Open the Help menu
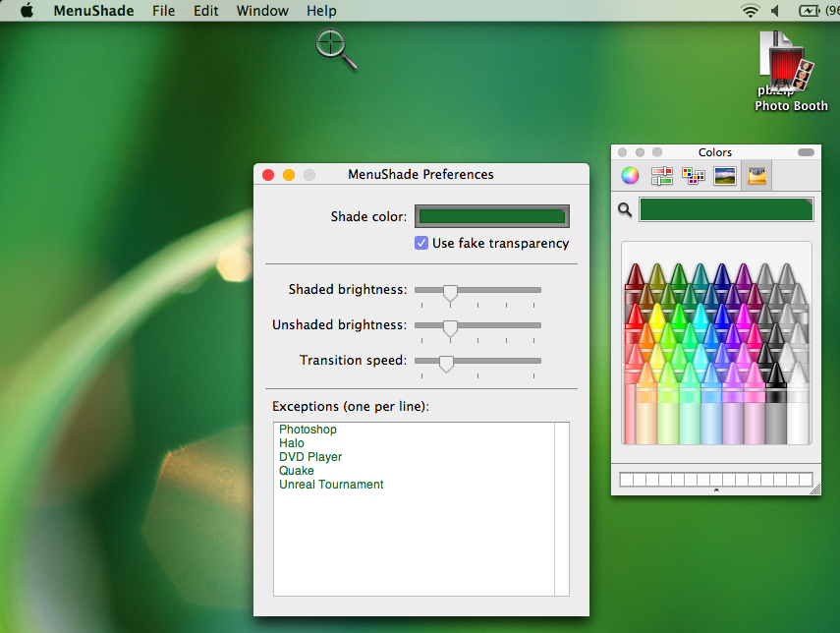Viewport: 840px width, 633px height. [321, 11]
